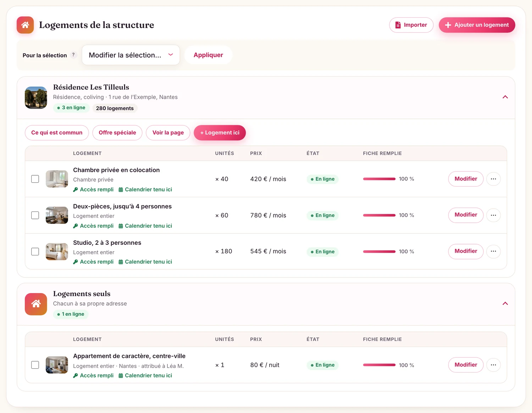532x413 pixels.
Task: Collapse the Logements seuls section
Action: point(505,304)
